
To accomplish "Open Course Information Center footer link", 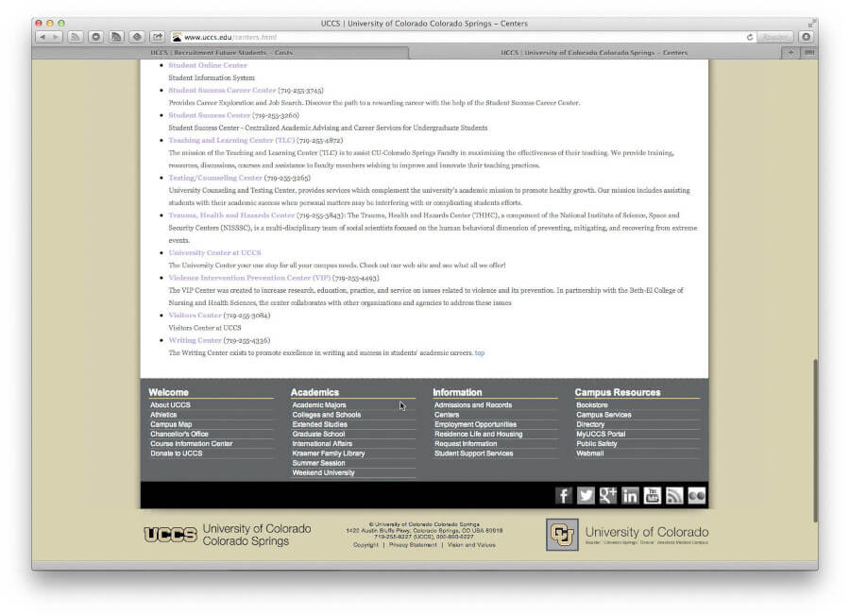I will (x=192, y=443).
